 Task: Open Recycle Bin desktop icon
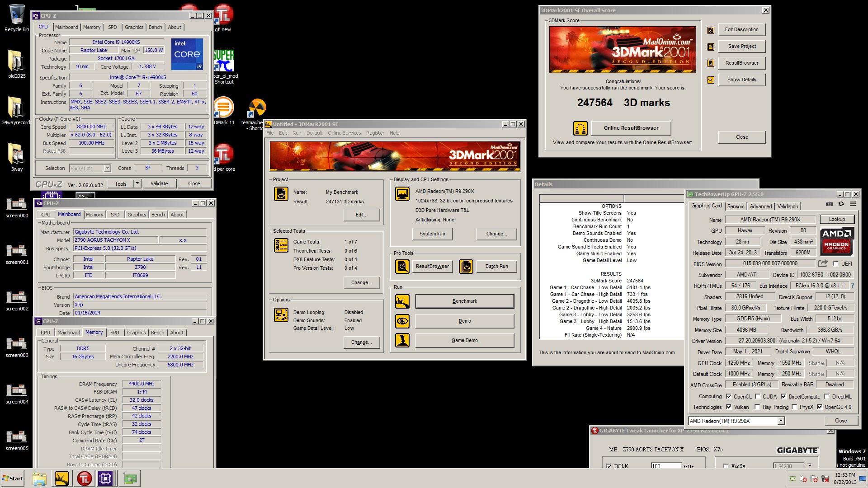pos(17,18)
